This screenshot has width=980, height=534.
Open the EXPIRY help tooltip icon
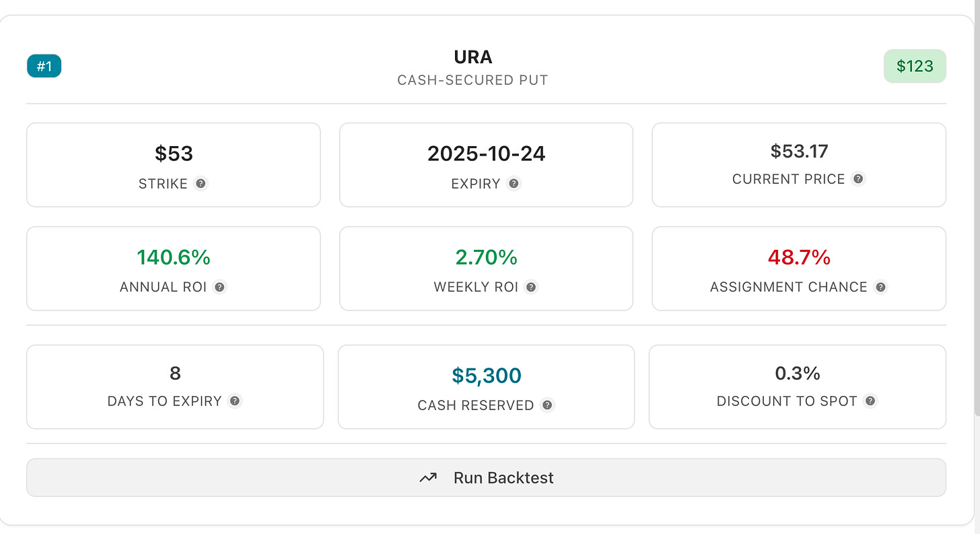[514, 184]
